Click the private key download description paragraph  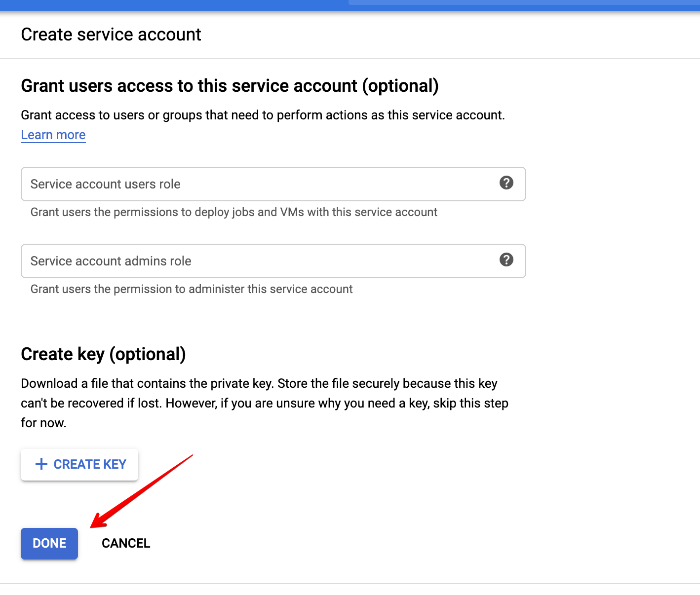pos(264,403)
